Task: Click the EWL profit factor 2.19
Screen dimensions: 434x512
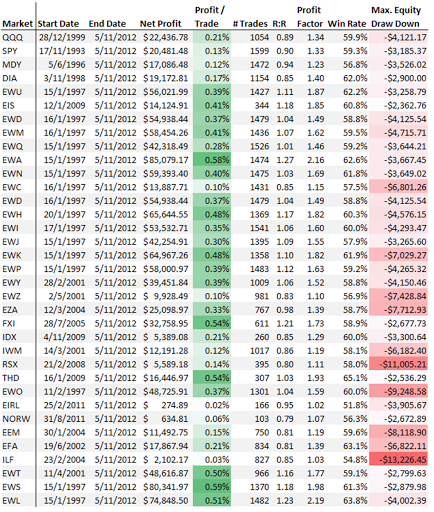Action: 316,501
